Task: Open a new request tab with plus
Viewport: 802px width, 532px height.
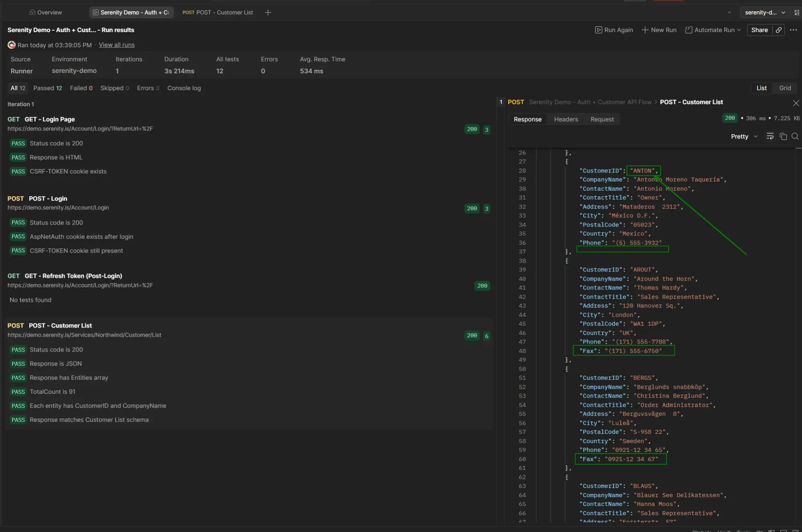Action: (267, 12)
